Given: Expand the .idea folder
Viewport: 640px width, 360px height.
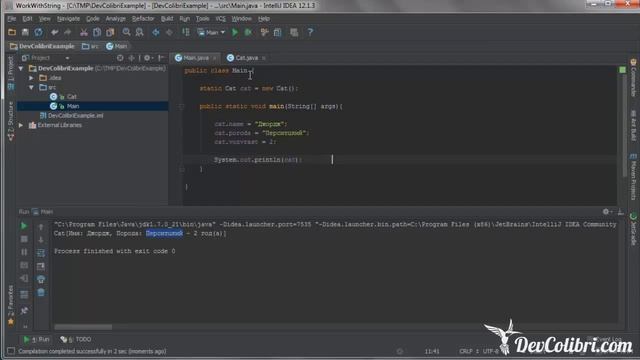Looking at the screenshot, I should (x=31, y=78).
